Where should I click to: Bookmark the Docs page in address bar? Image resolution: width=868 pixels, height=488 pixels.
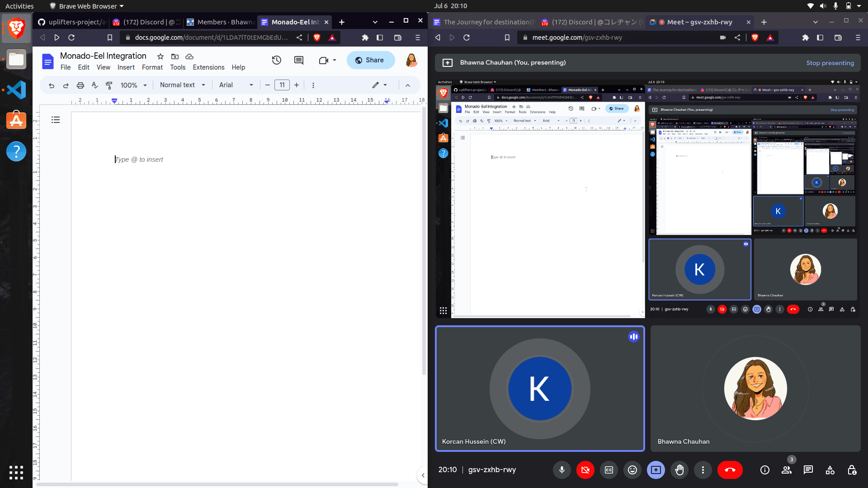point(109,38)
